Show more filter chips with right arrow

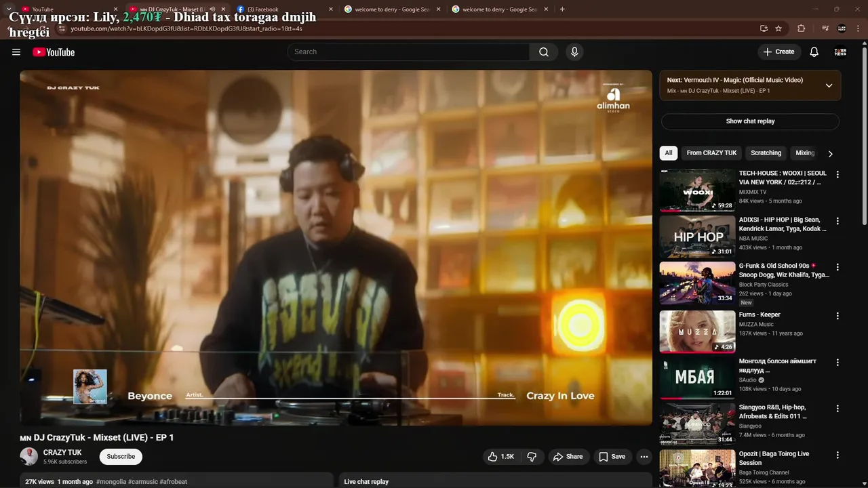click(x=830, y=154)
